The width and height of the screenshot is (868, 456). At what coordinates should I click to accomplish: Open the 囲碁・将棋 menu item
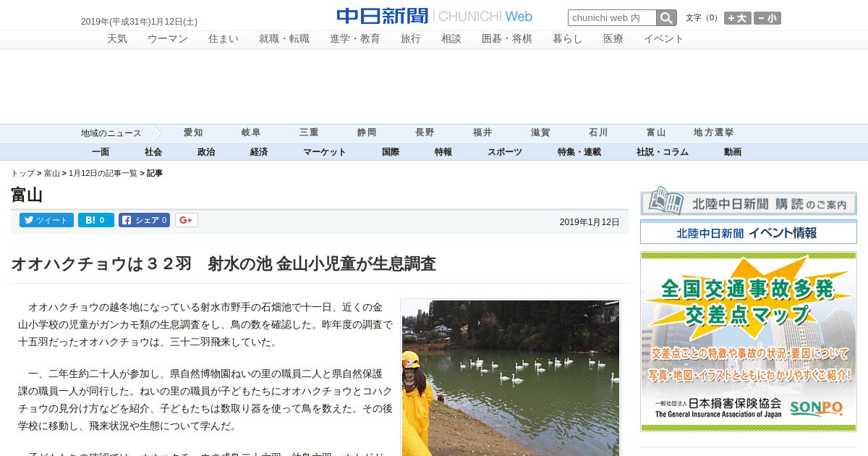(507, 39)
